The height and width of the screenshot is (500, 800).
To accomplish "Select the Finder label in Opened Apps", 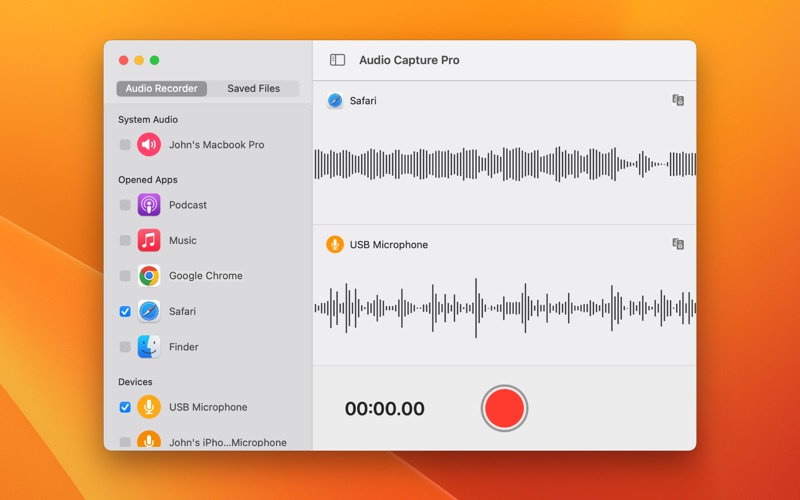I will tap(184, 347).
